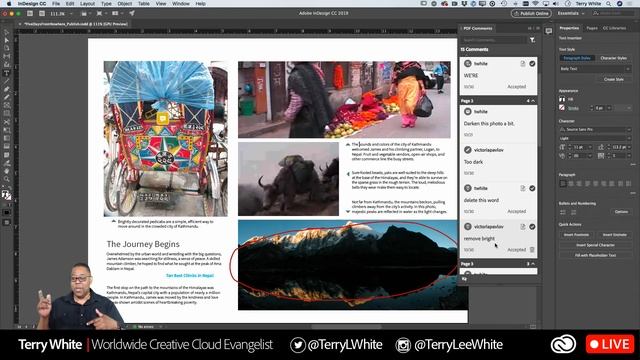Select the Free Transform tool
640x360 pixels.
[x=7, y=130]
